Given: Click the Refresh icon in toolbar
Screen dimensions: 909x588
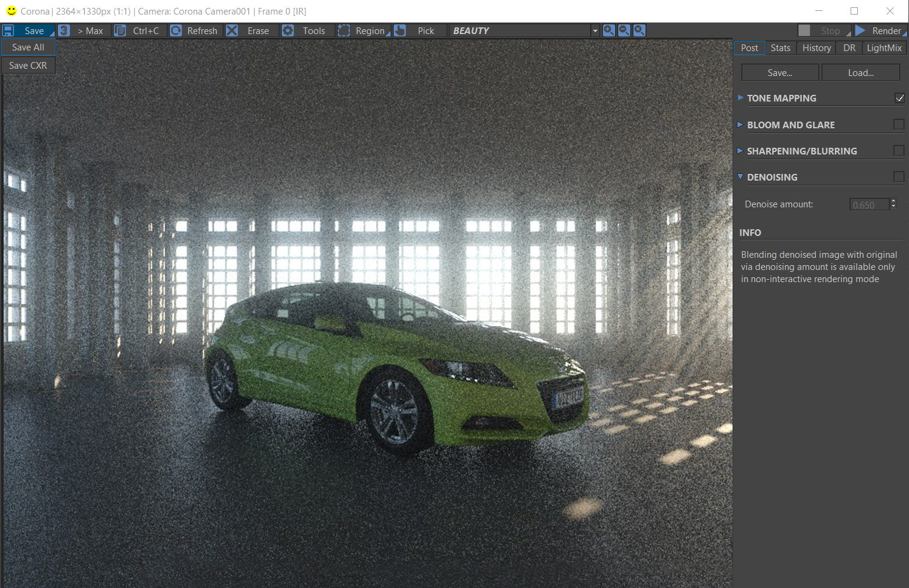Looking at the screenshot, I should (x=176, y=30).
